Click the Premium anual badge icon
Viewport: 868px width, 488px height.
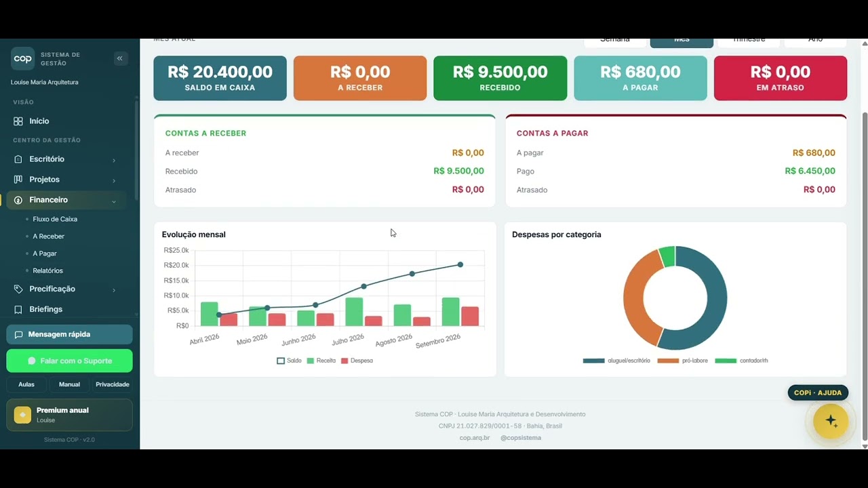(x=22, y=415)
